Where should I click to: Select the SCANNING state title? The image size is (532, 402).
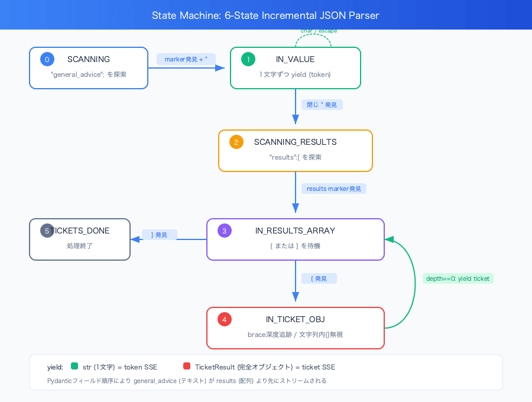tap(89, 59)
